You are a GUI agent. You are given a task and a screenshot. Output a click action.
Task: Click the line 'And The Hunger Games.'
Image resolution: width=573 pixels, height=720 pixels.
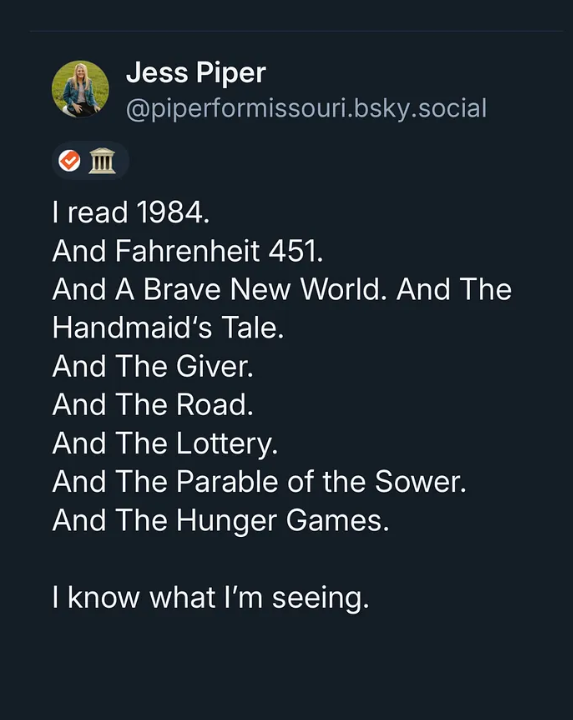click(220, 521)
